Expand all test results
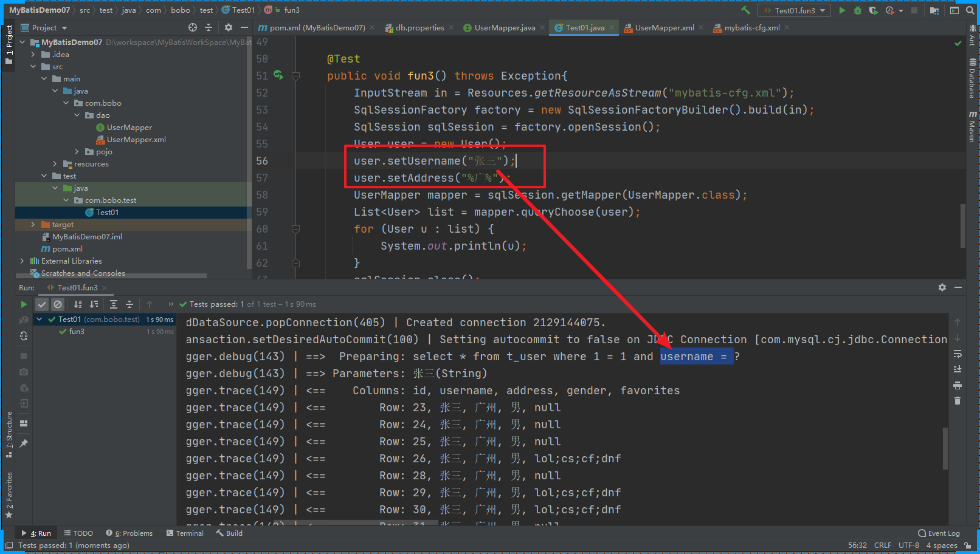980x554 pixels. click(114, 304)
